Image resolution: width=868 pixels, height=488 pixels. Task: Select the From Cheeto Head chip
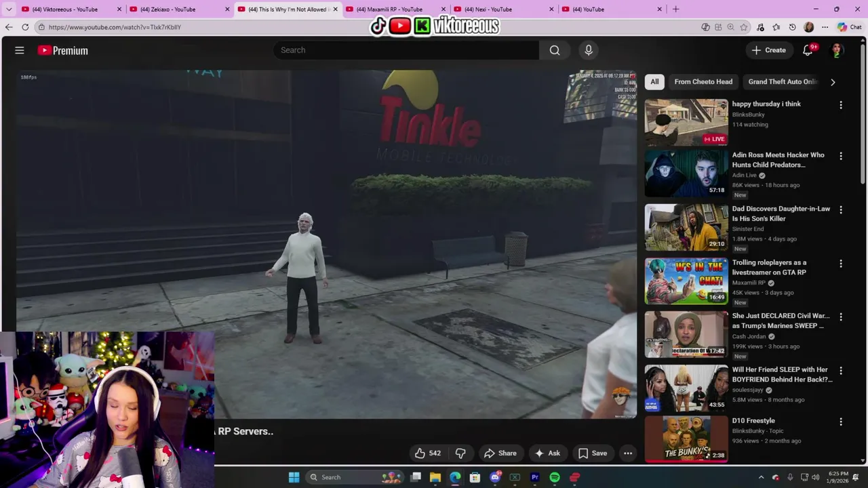click(703, 81)
